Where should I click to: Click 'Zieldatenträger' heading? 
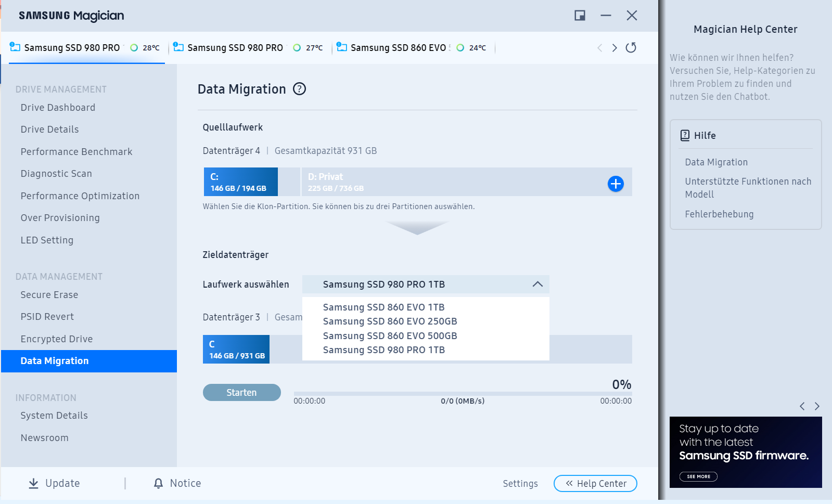236,255
